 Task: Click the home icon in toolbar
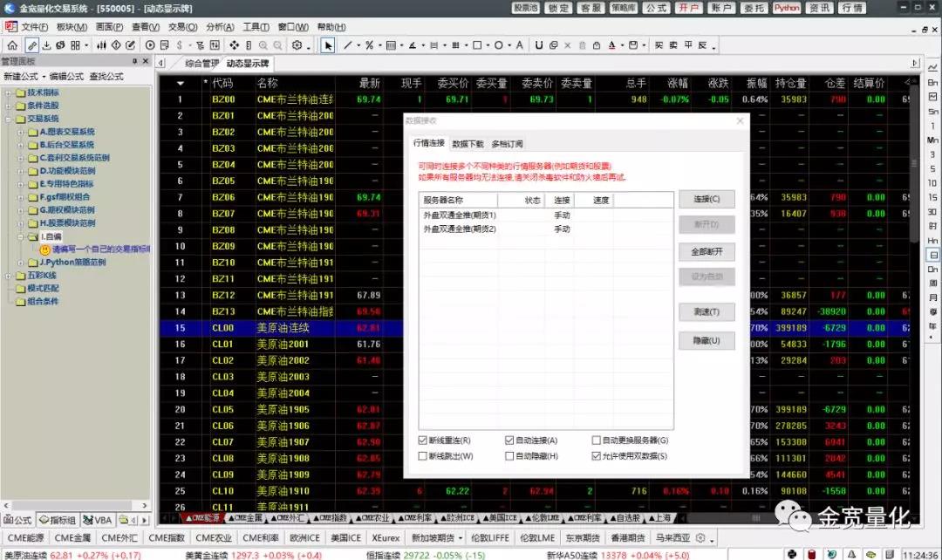pos(12,45)
